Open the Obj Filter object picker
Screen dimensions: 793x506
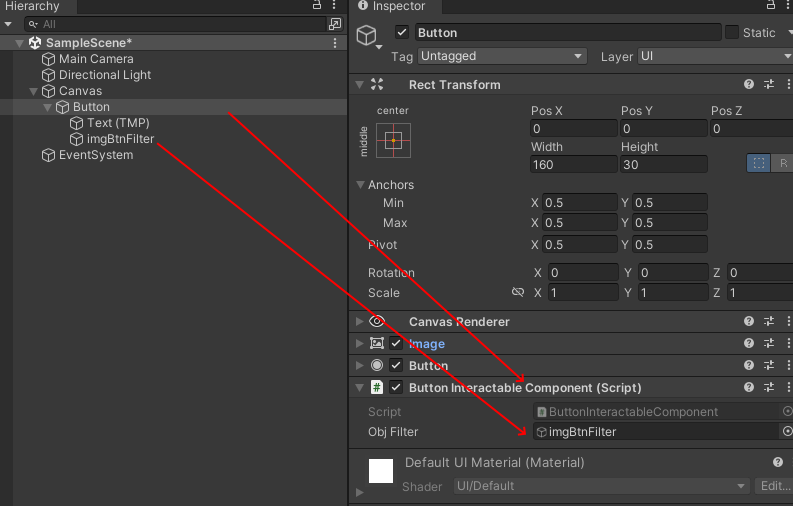click(x=787, y=431)
